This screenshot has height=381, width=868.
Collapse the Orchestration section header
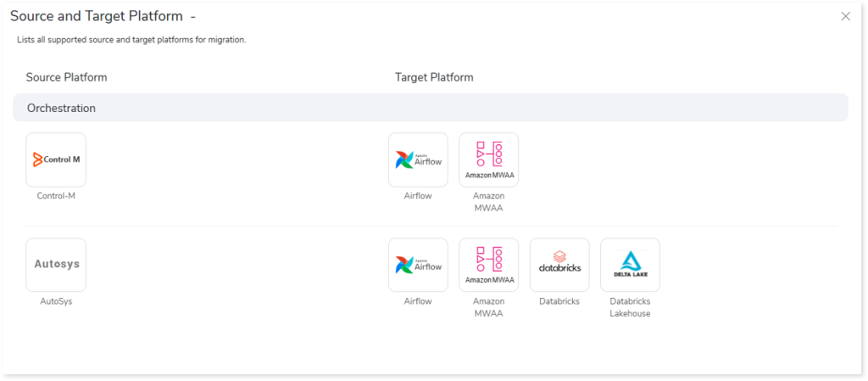tap(431, 108)
